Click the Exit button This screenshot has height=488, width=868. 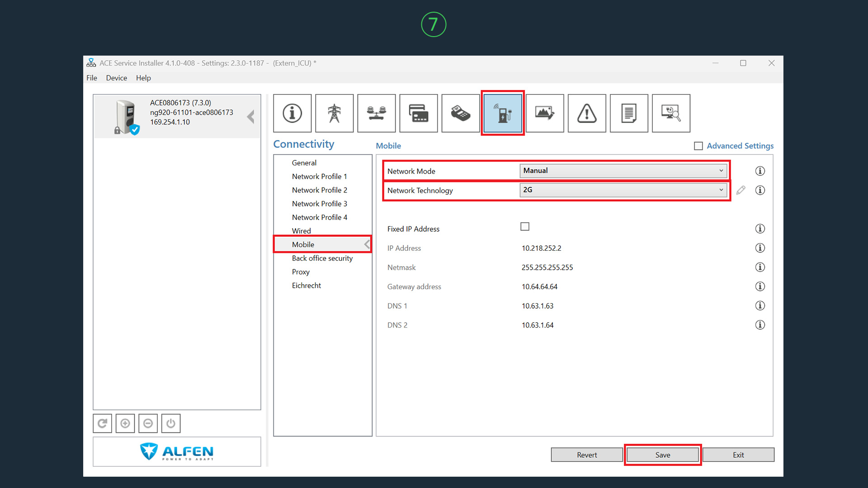[738, 455]
